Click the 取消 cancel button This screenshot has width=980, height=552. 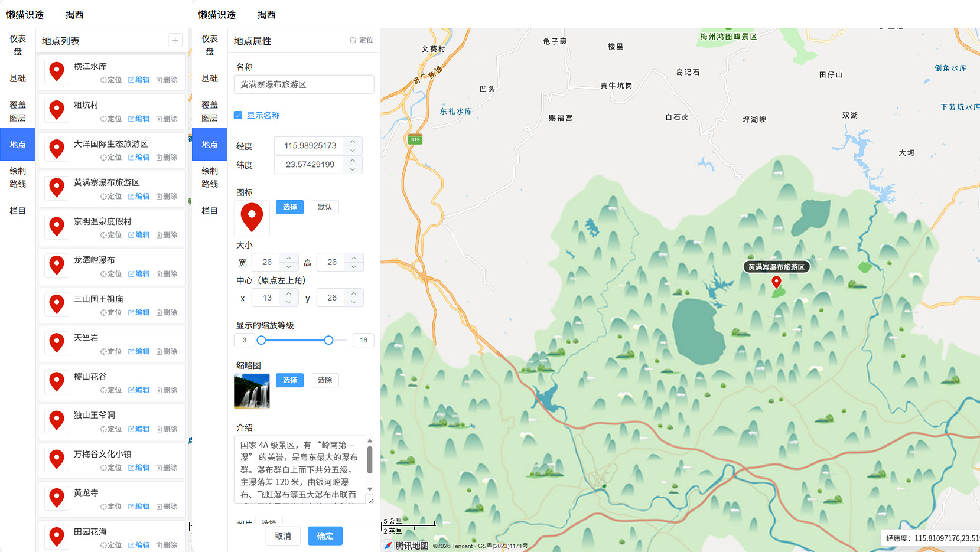click(x=283, y=536)
